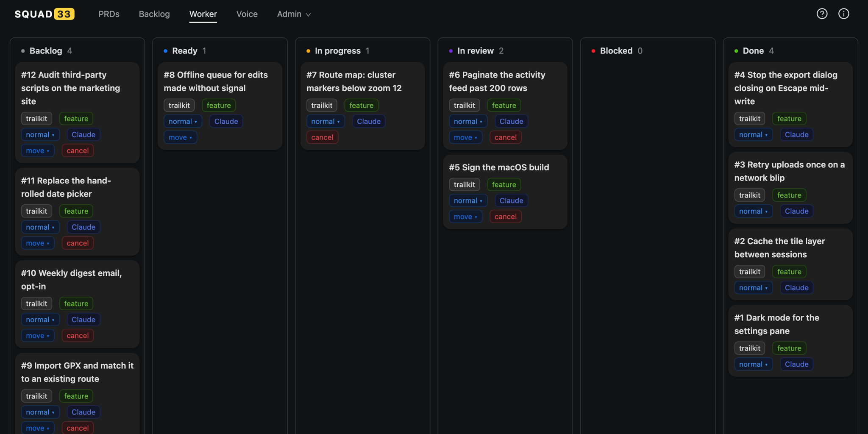The height and width of the screenshot is (434, 868).
Task: Open card title "#1 Dark mode for the settings pane"
Action: (776, 324)
